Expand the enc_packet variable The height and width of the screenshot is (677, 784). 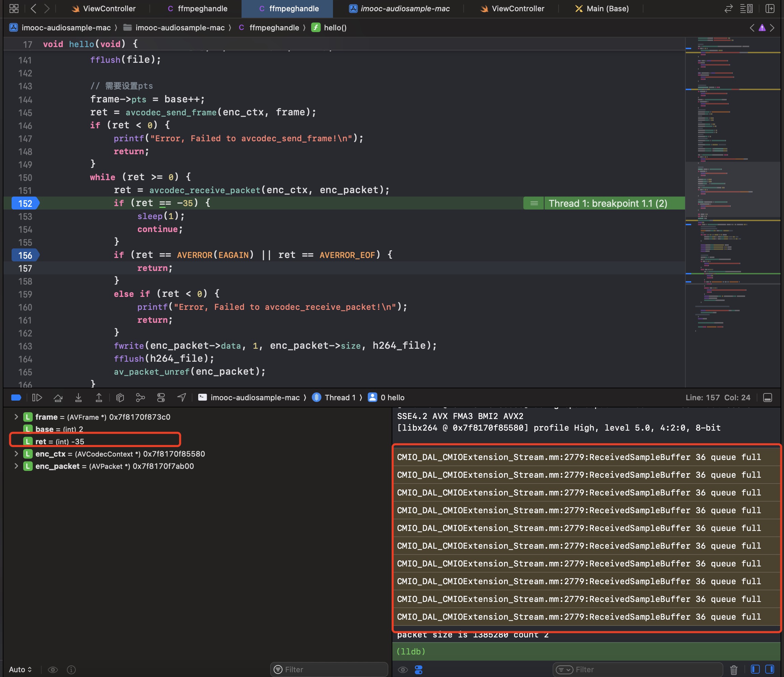[x=16, y=466]
